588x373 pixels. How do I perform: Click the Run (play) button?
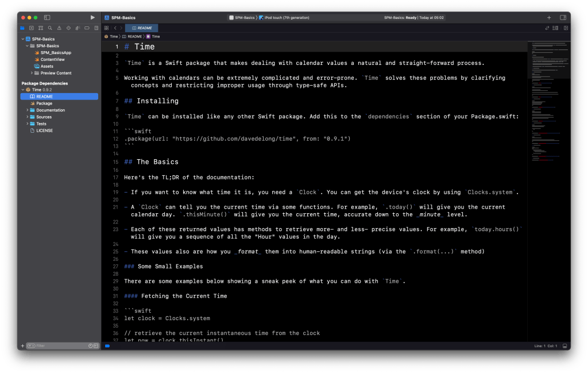click(x=92, y=18)
